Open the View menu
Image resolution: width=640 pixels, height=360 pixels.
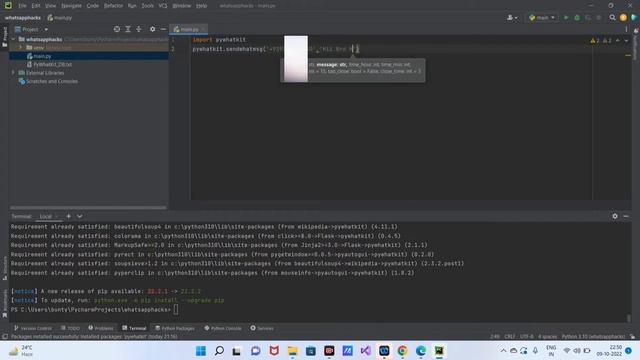pyautogui.click(x=50, y=6)
